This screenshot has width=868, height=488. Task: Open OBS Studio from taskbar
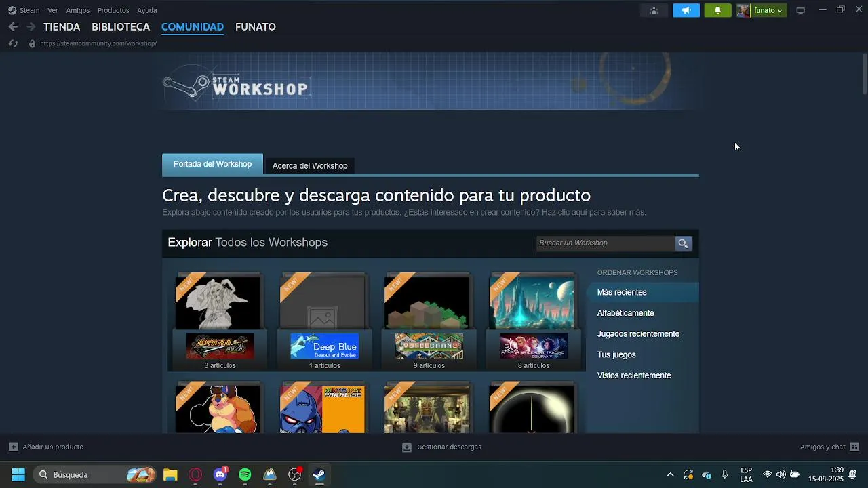click(295, 474)
